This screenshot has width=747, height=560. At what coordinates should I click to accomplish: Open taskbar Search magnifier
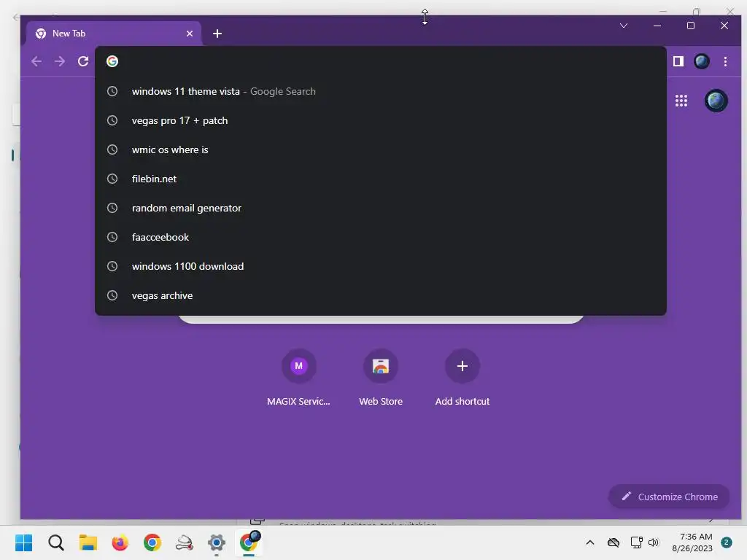55,542
